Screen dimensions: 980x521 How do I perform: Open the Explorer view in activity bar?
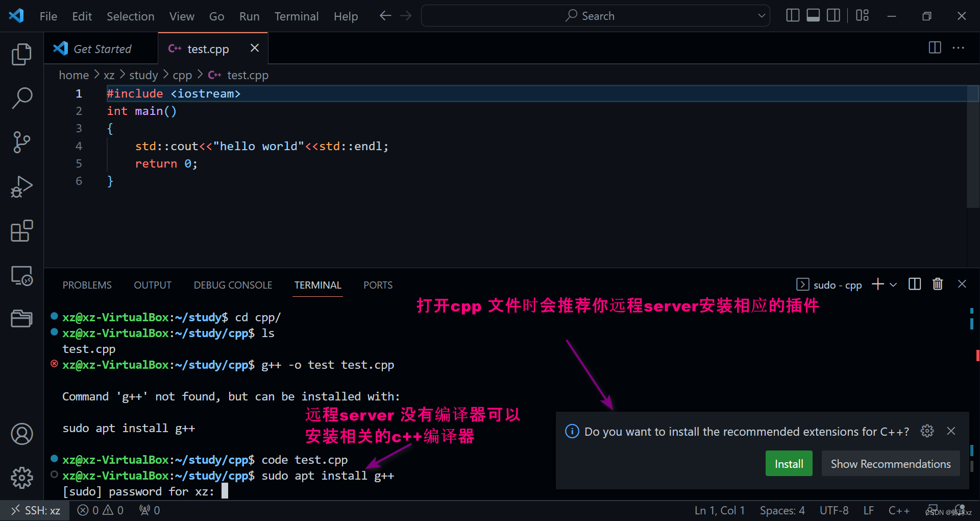[x=21, y=54]
